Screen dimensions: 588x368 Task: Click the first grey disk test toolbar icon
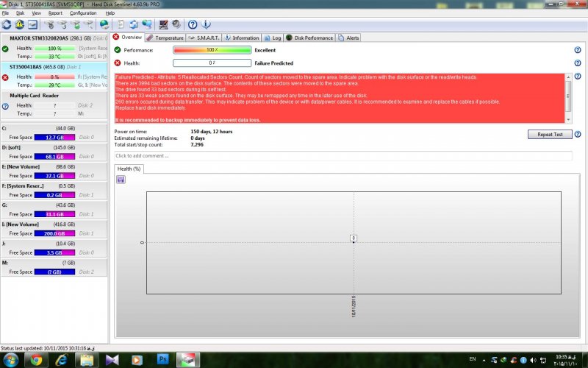pyautogui.click(x=49, y=25)
